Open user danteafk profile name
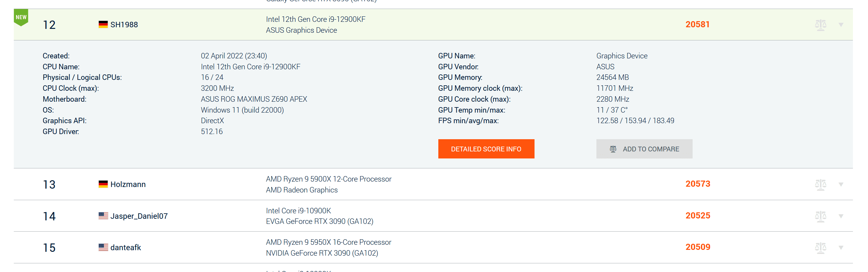Viewport: 868px width, 272px height. pyautogui.click(x=126, y=248)
